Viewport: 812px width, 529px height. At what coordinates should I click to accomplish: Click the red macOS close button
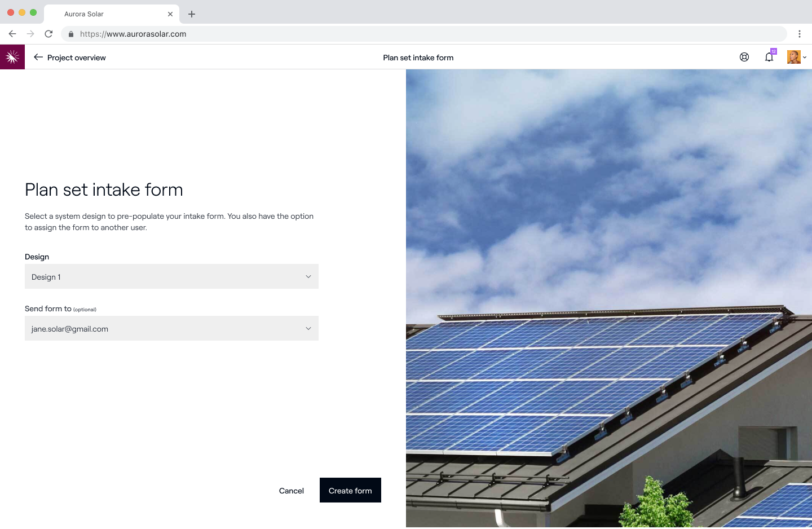point(11,12)
